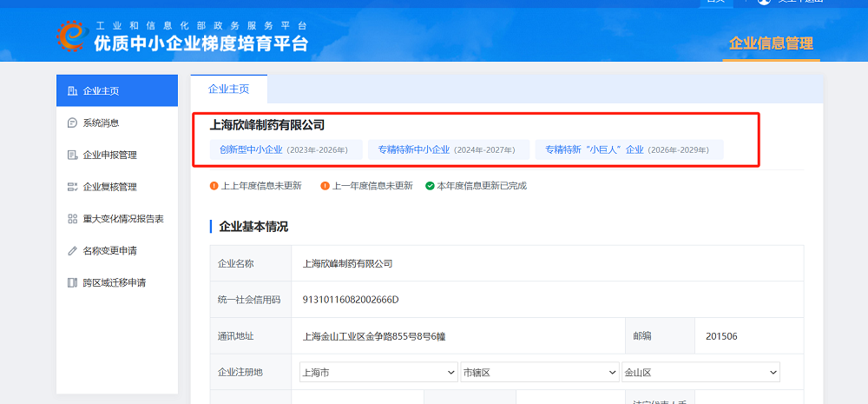The width and height of the screenshot is (868, 404).
Task: Open 跨区域迁移申请 in the left sidebar
Action: [117, 282]
